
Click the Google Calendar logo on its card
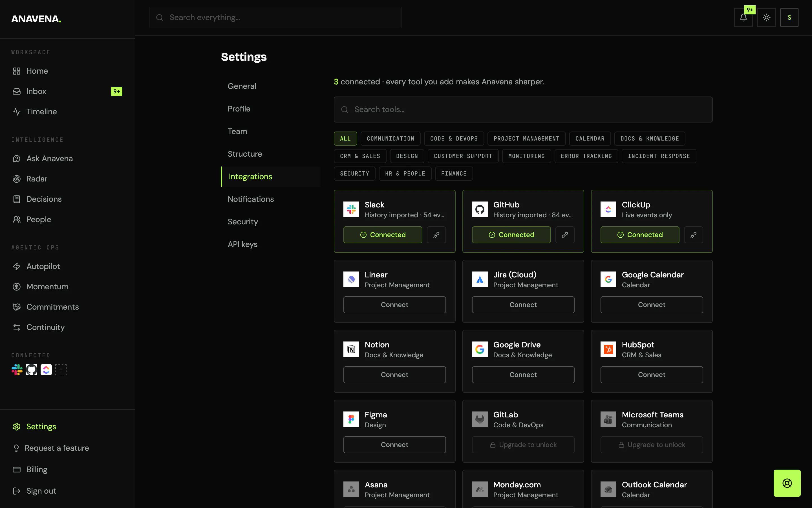click(608, 279)
